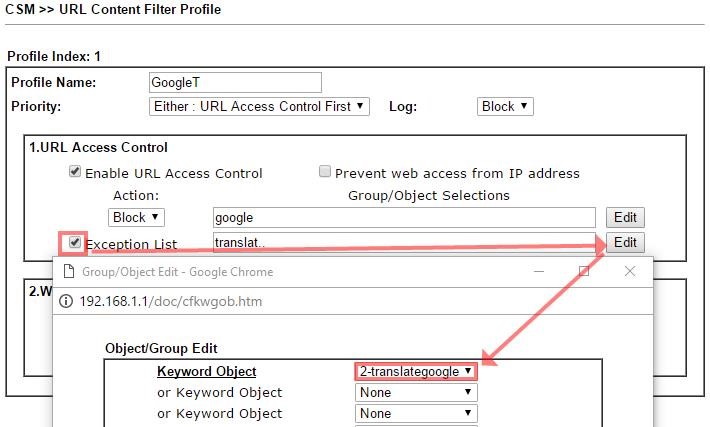Check Prevent web access from IP address
Viewport: 710px width, 427px height.
325,172
